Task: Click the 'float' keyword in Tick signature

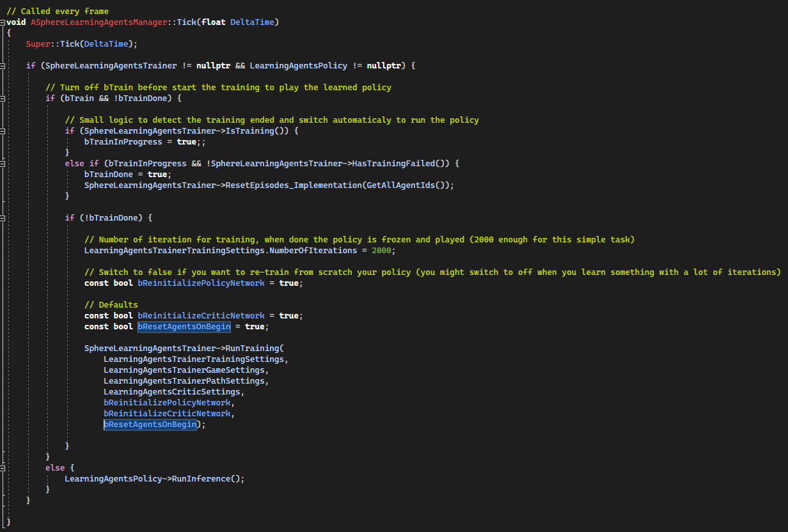Action: click(213, 22)
